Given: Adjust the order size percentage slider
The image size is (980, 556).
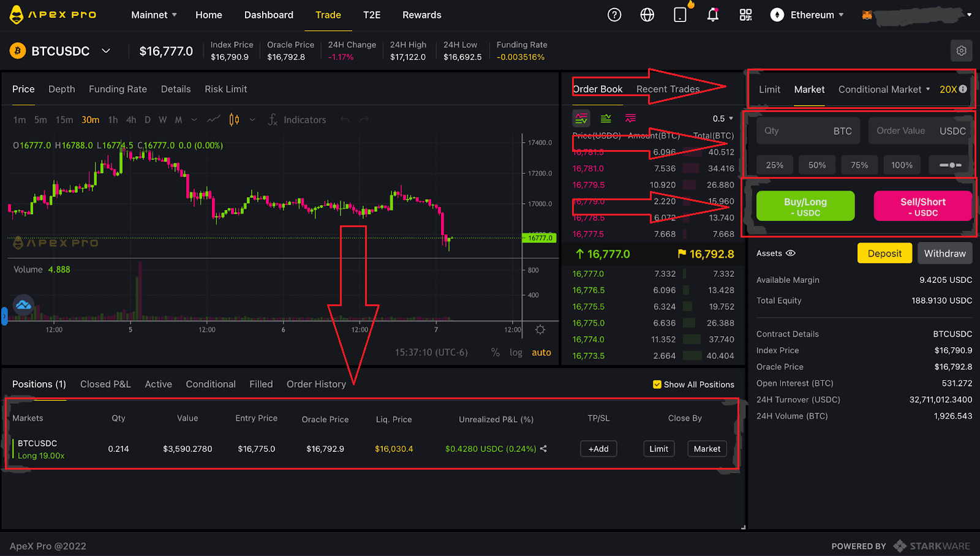Looking at the screenshot, I should click(x=950, y=165).
